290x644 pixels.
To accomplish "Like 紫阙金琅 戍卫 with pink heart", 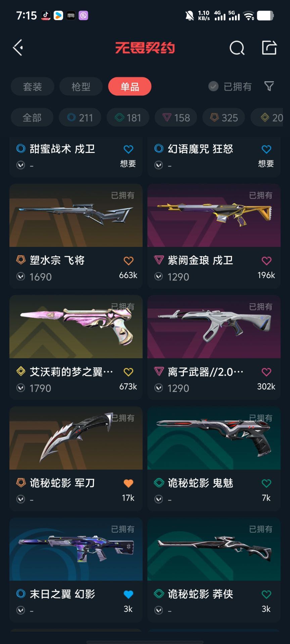I will click(267, 261).
